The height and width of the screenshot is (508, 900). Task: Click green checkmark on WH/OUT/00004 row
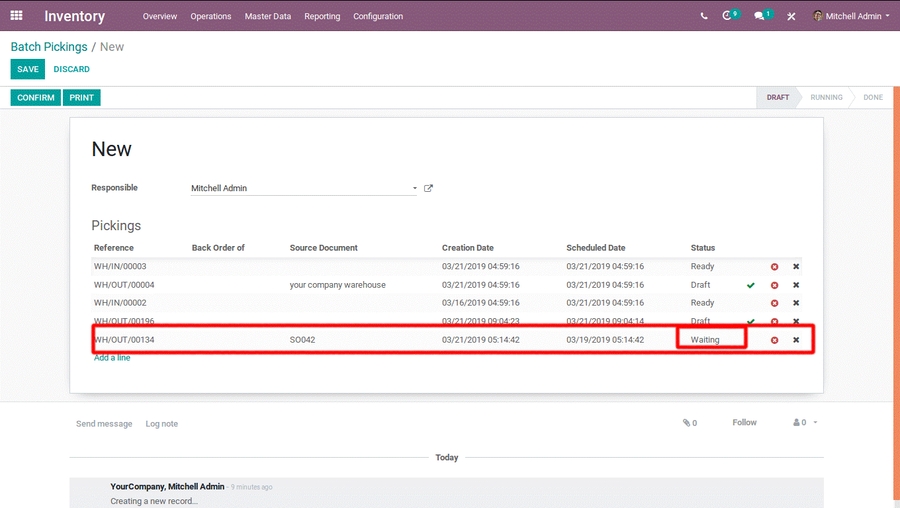[751, 285]
